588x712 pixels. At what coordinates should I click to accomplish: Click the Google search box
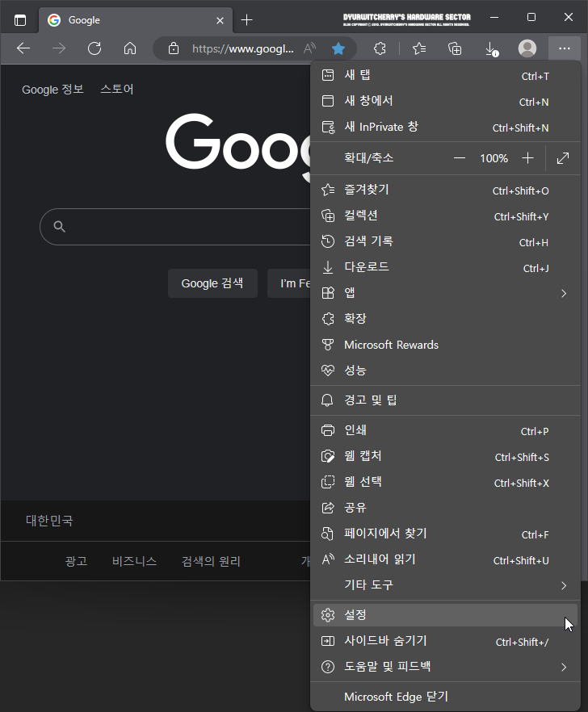(x=177, y=227)
